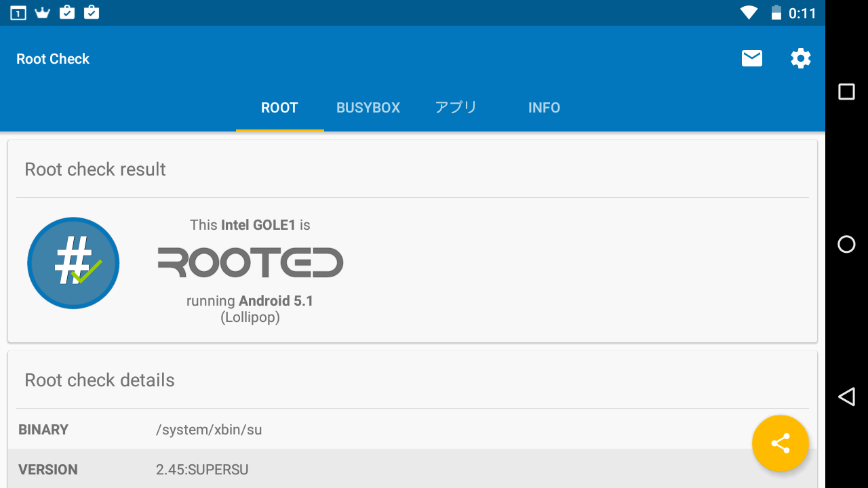Tap the 'running Android 5.1' text

click(x=250, y=301)
